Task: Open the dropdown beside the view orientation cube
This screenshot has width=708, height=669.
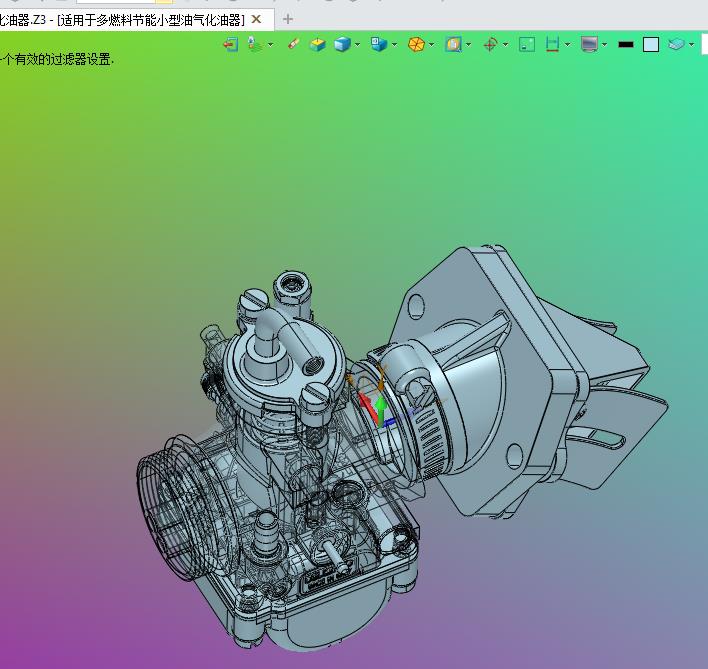Action: (x=395, y=44)
